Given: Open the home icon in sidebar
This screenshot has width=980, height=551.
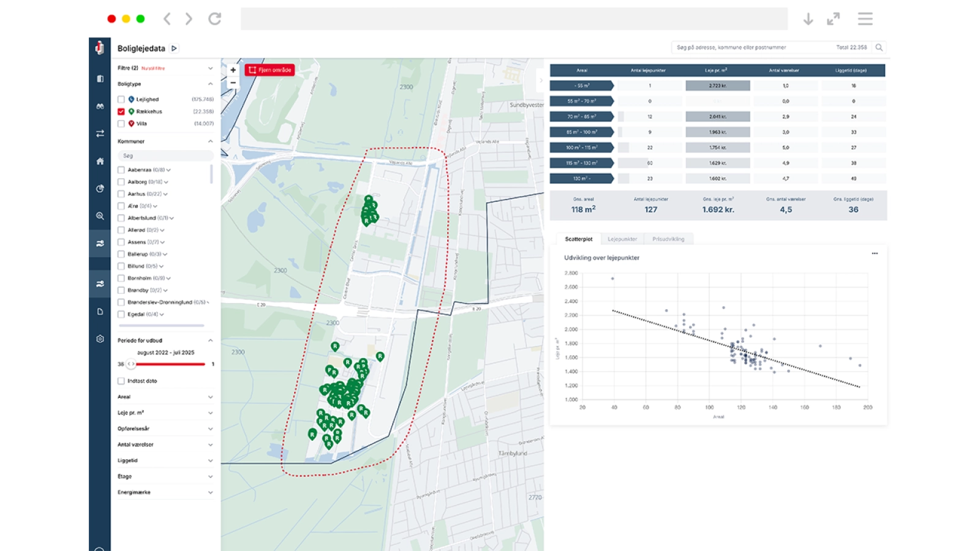Looking at the screenshot, I should tap(100, 161).
